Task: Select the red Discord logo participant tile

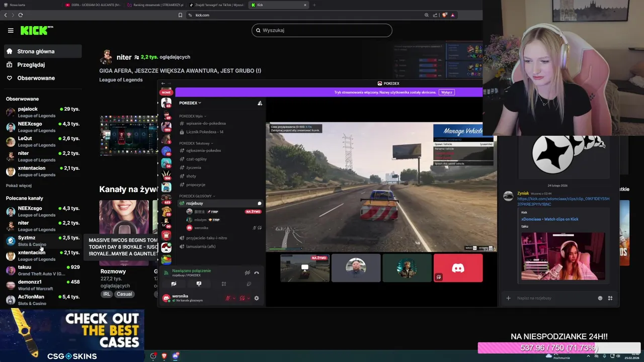Action: point(458,268)
